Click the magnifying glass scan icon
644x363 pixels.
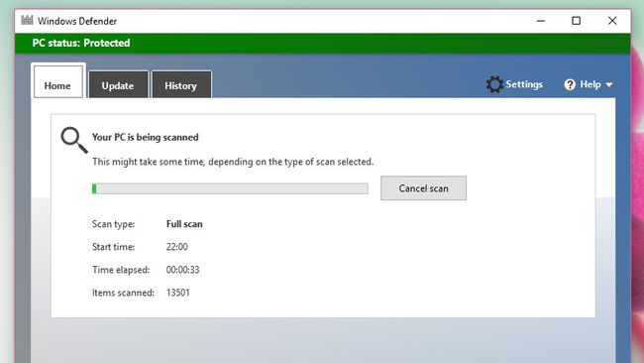click(74, 140)
